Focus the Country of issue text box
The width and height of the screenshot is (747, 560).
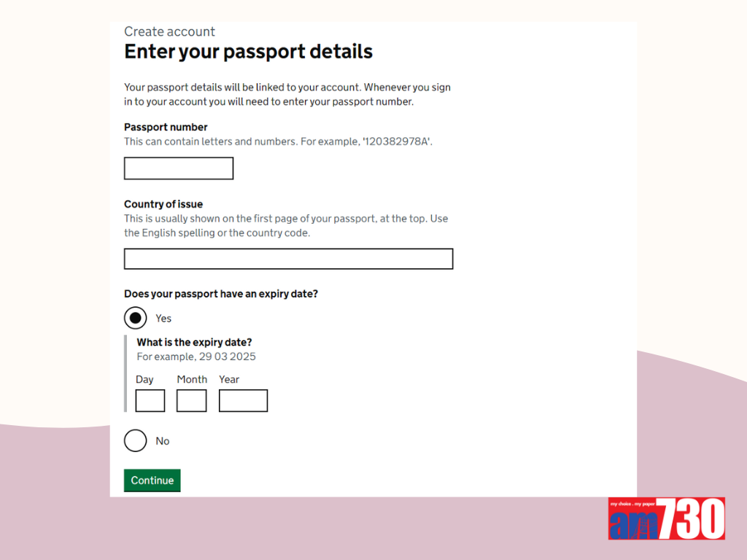pos(288,259)
